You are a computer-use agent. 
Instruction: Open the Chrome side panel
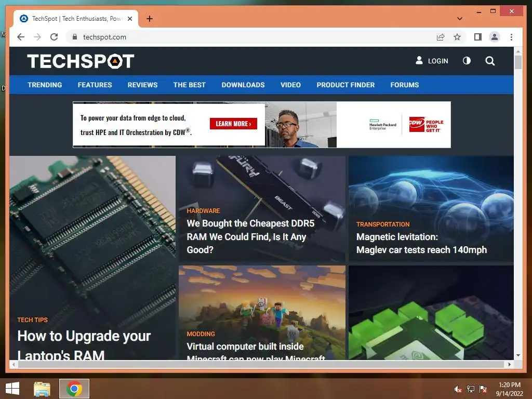478,37
